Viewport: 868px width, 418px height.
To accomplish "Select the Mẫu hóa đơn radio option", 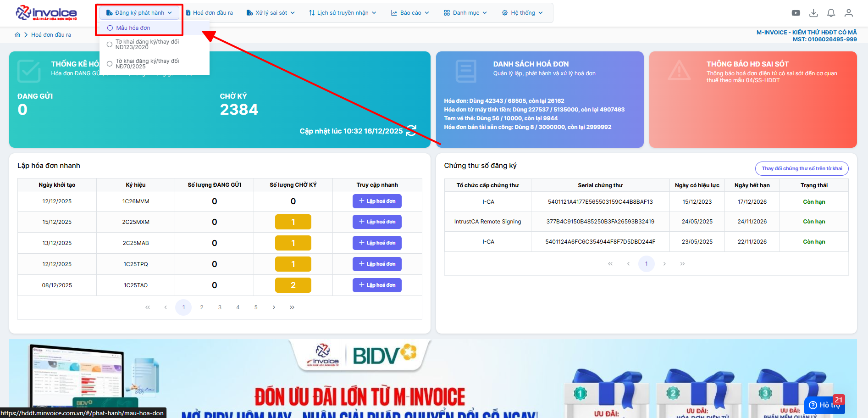I will point(110,28).
